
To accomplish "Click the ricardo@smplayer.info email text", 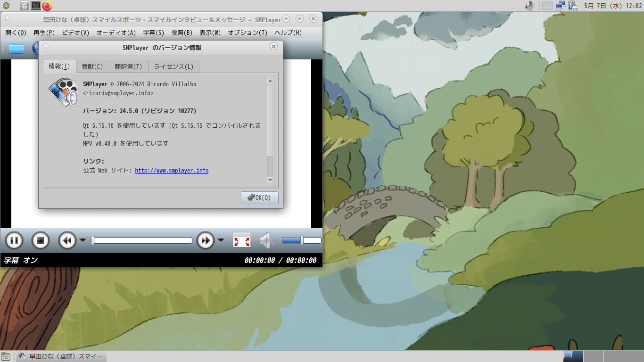I will (x=118, y=93).
